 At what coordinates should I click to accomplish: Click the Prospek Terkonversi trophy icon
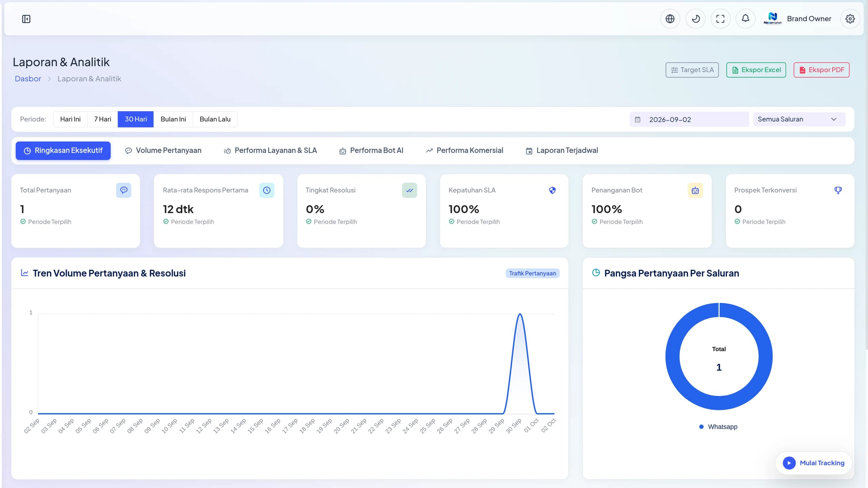838,190
